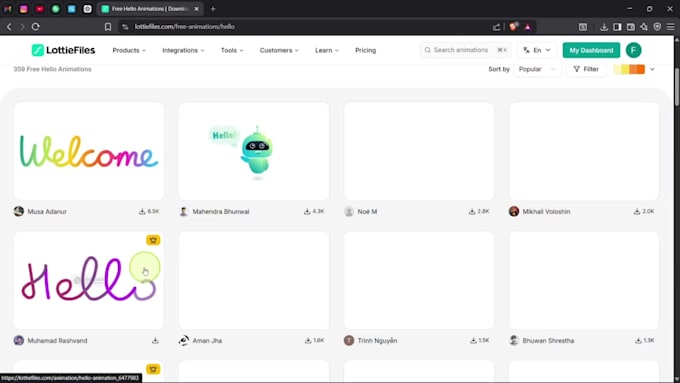
Task: Download Trinh Nguyễn's animation
Action: click(x=479, y=341)
